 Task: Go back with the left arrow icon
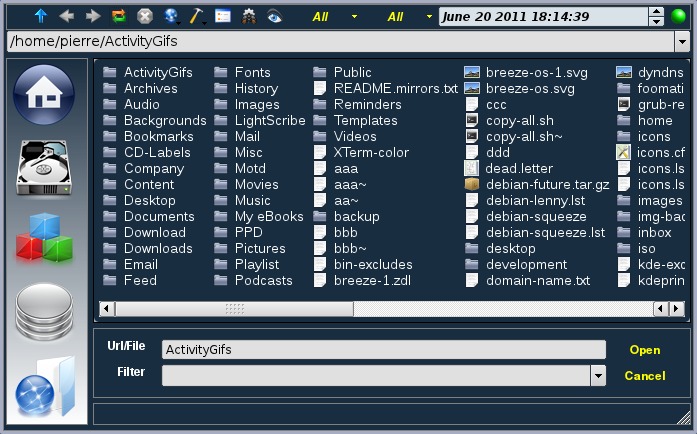point(67,16)
